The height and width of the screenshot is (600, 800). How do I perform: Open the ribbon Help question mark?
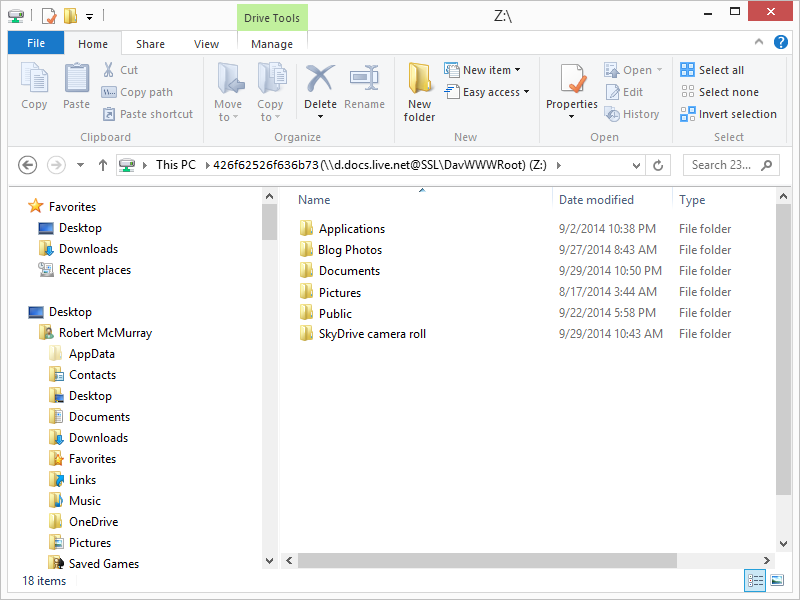(x=781, y=43)
